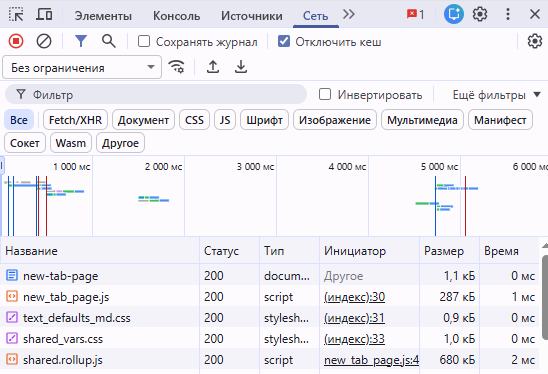The width and height of the screenshot is (548, 374).
Task: Open the Источники tab
Action: click(252, 16)
